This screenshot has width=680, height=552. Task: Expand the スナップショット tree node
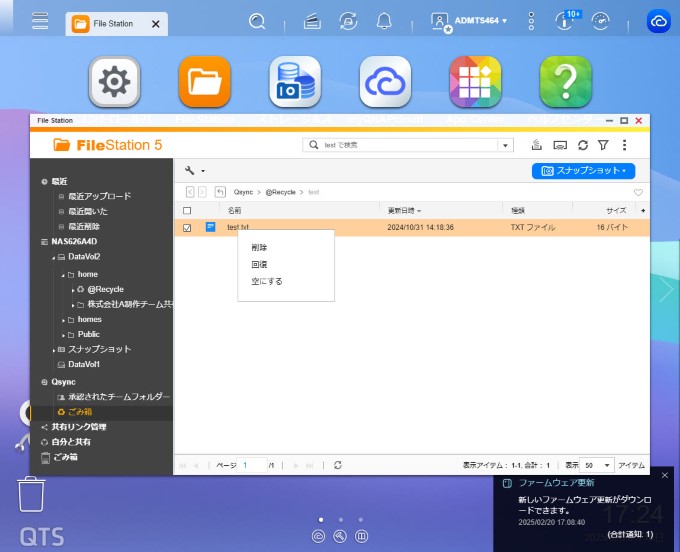coord(54,350)
